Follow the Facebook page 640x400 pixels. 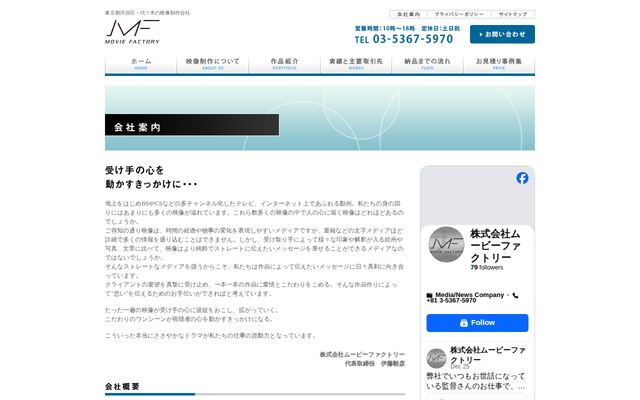(477, 323)
